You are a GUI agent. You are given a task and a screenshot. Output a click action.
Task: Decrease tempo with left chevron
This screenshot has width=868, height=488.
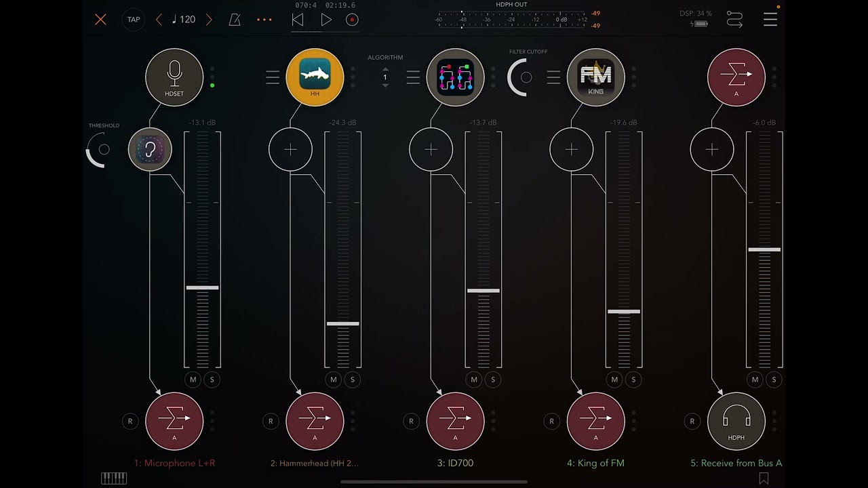tap(159, 20)
